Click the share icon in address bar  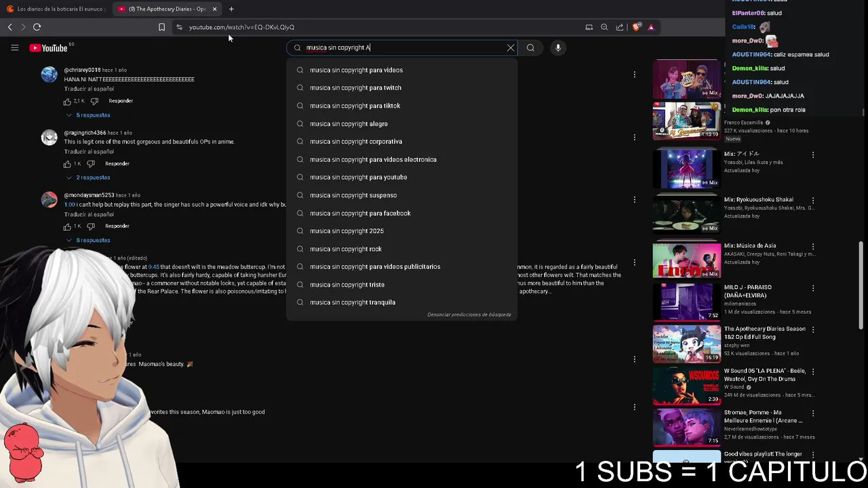coord(620,27)
